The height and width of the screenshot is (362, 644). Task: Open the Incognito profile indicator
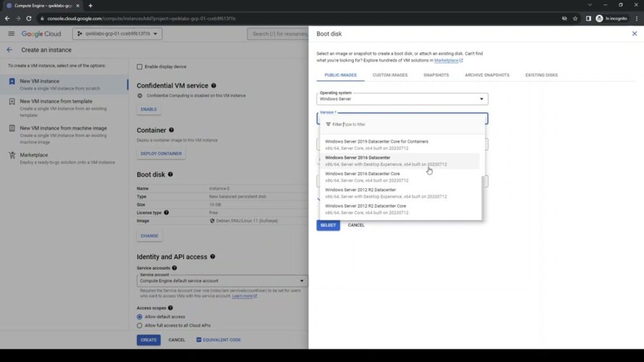[x=611, y=19]
